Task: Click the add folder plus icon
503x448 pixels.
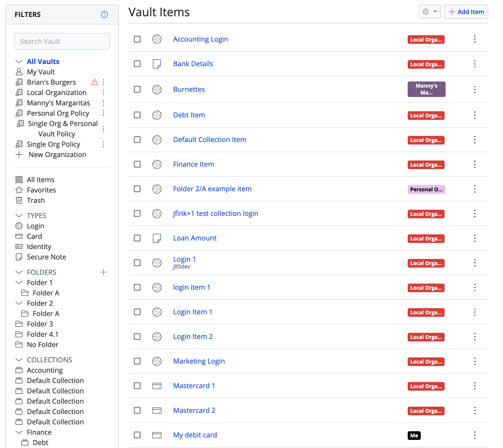Action: click(103, 272)
